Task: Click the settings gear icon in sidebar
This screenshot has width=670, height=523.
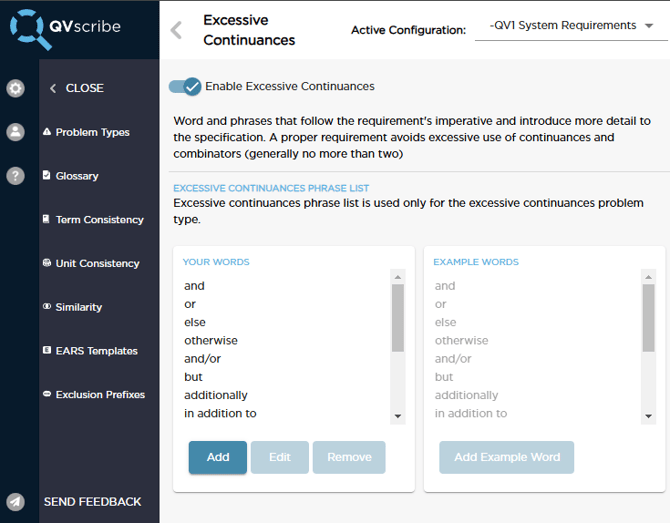Action: (15, 88)
